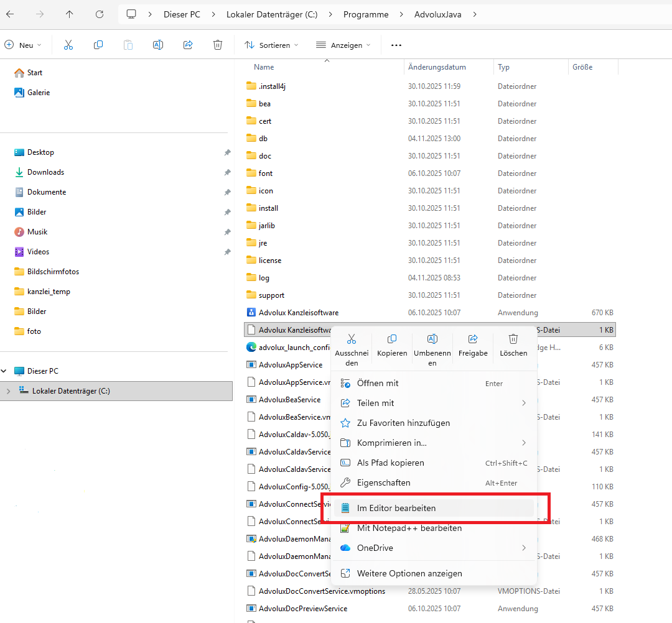Click the Freigabe share icon in context menu
Screen dimensions: 672x623
coord(473,339)
